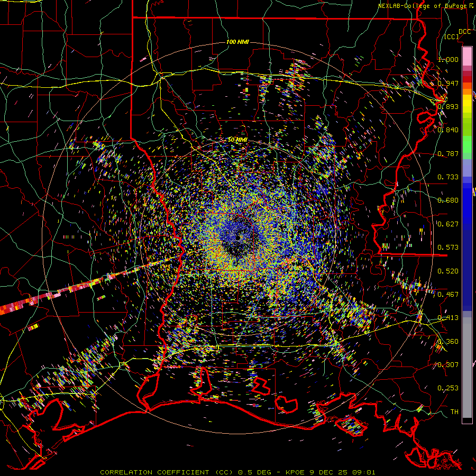This screenshot has width=476, height=476.
Task: Click the 0.307 legend value
Action: pyautogui.click(x=448, y=364)
